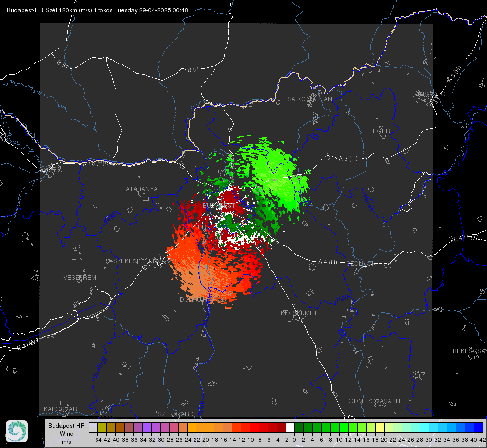Click the Budapest-HR text in the legend
This screenshot has height=448, width=487.
(x=66, y=425)
